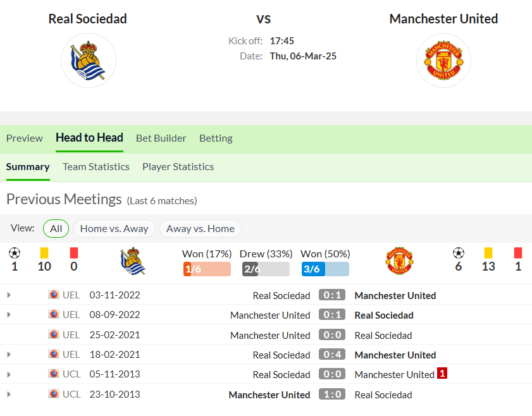The height and width of the screenshot is (416, 532).
Task: Select Away vs. Home view filter
Action: (x=200, y=228)
